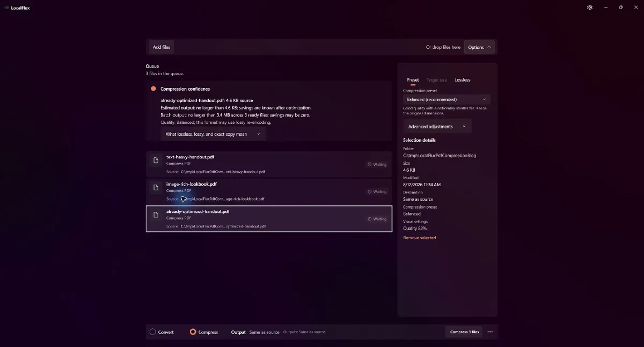Click file icon of text-heavy-handout.pdf
The height and width of the screenshot is (347, 644).
coord(156,160)
